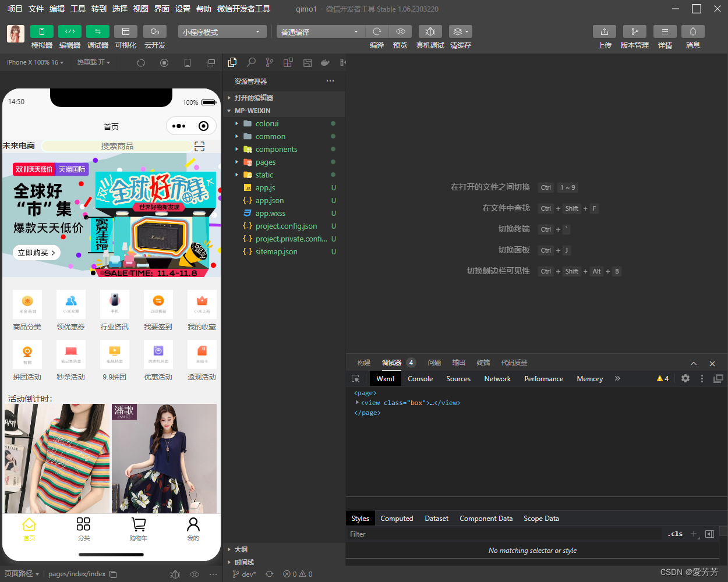Viewport: 728px width, 582px height.
Task: Open the explorer files icon in sidebar
Action: pyautogui.click(x=232, y=62)
